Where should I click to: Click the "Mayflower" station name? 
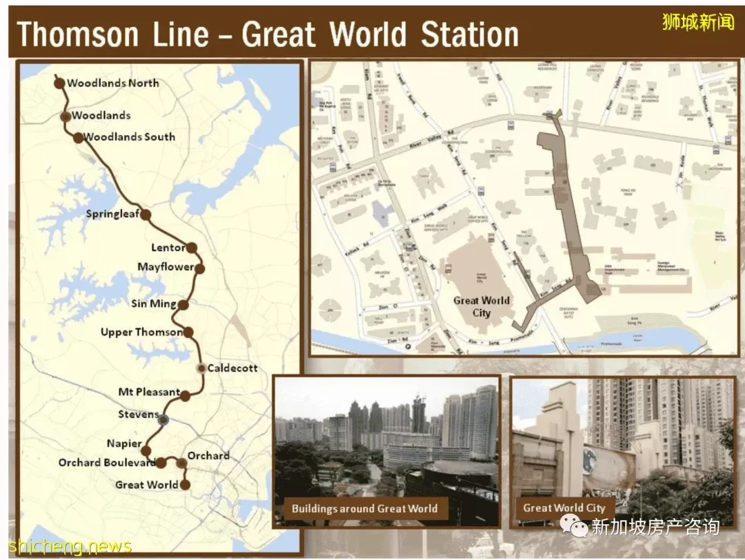[x=166, y=267]
